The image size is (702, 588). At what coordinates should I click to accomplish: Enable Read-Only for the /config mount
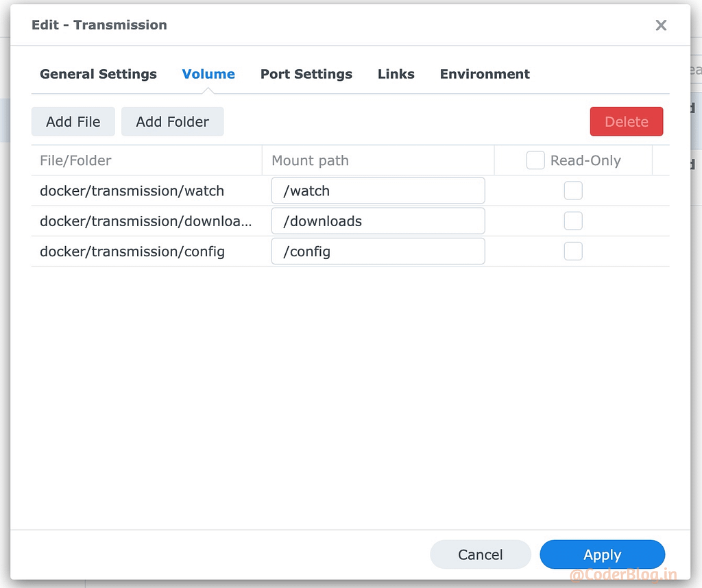573,252
